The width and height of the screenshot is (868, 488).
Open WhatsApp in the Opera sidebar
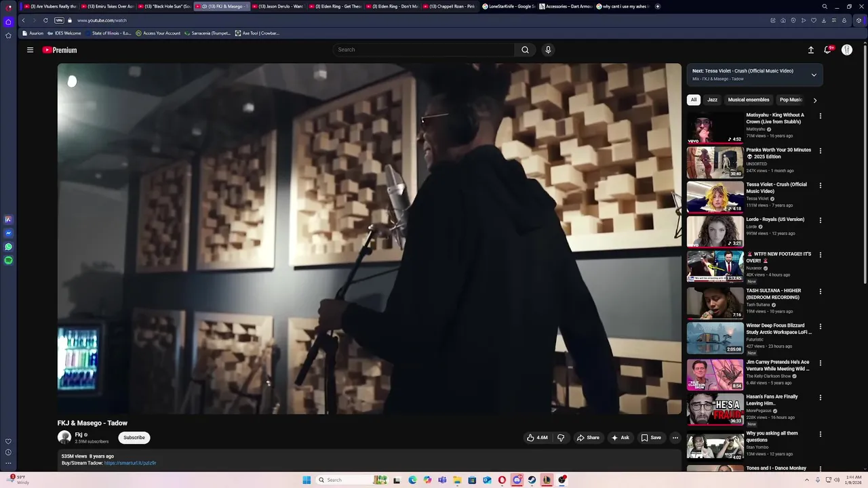click(8, 247)
